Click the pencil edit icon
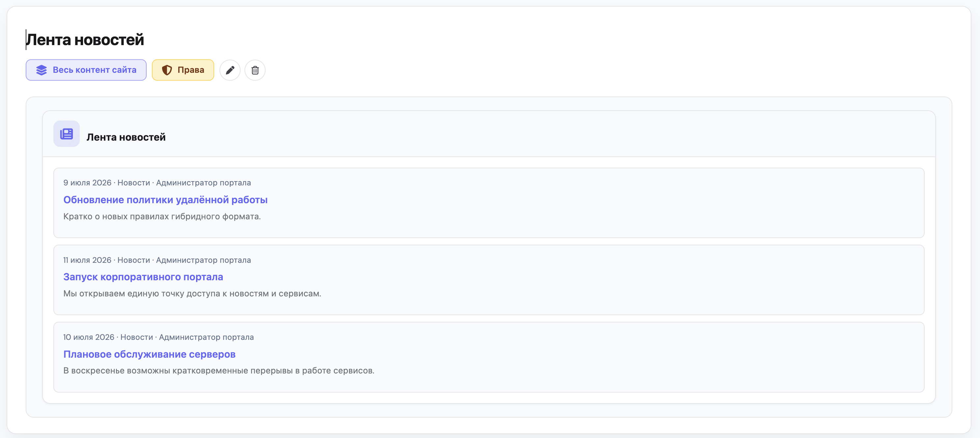 tap(230, 70)
